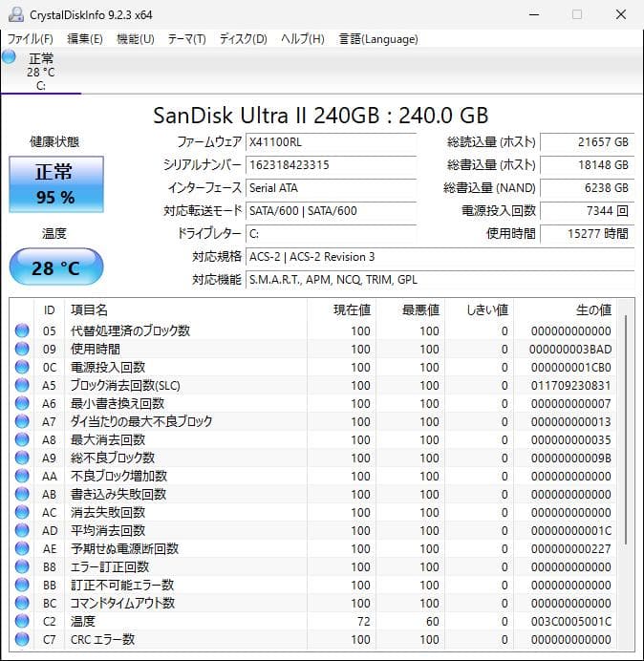Image resolution: width=644 pixels, height=661 pixels.
Task: Click status circle for ID 09 使用時間 row
Action: 22,349
